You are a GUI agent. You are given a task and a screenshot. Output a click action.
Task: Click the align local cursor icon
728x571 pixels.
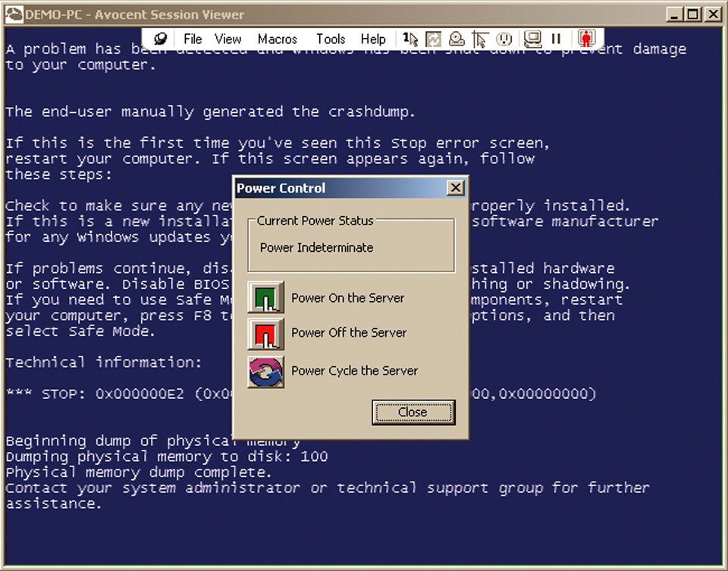tap(480, 39)
